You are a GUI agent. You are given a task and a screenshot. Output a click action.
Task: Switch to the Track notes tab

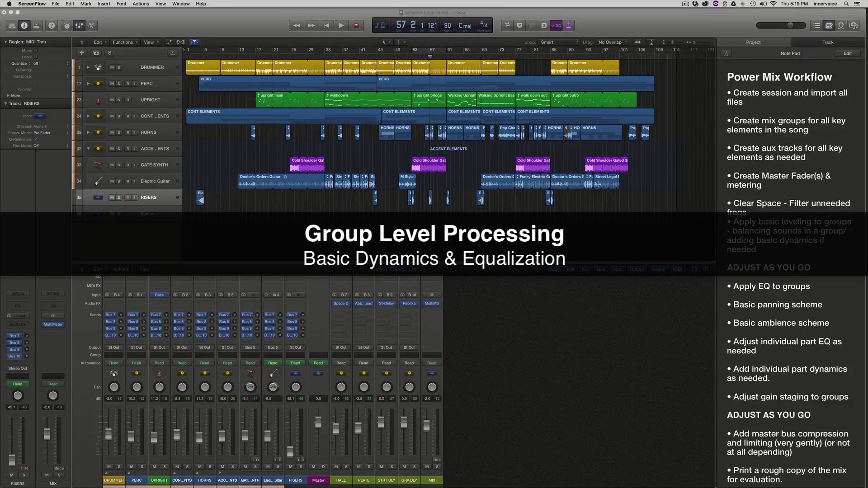pos(828,42)
